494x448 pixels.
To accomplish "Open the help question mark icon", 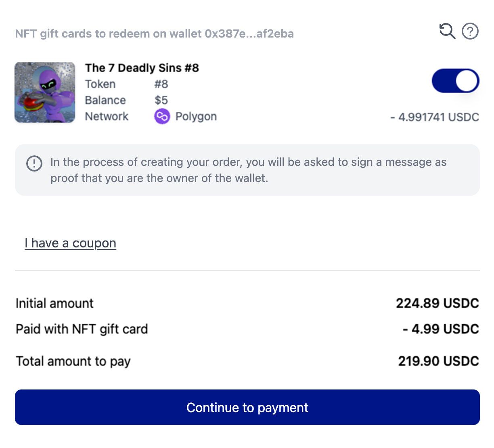I will coord(470,31).
